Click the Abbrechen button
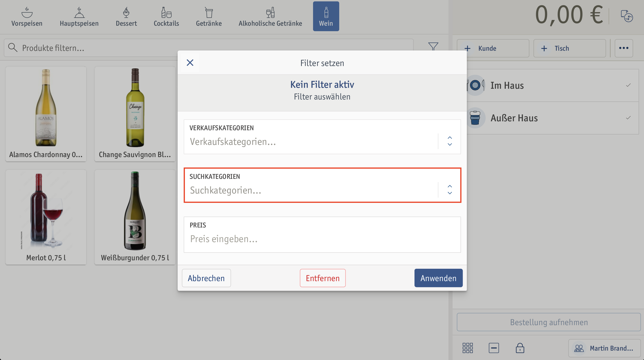Screen dimensions: 644x360 (206, 278)
